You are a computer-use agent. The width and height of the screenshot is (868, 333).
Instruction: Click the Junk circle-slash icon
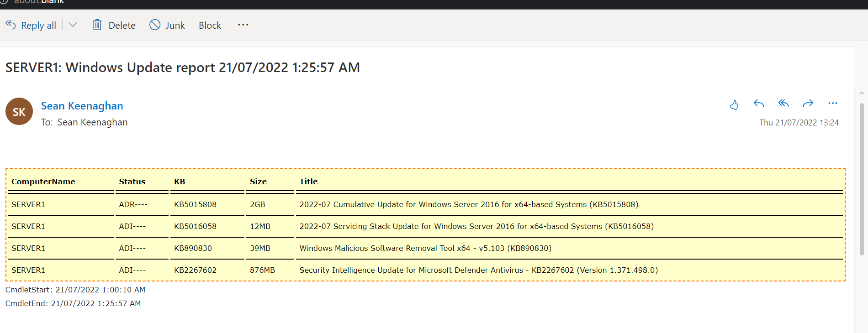point(155,25)
